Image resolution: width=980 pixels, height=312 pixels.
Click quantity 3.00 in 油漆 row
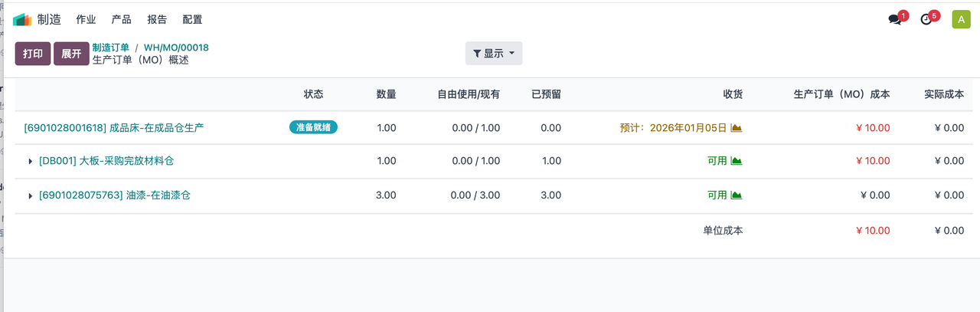[x=387, y=195]
